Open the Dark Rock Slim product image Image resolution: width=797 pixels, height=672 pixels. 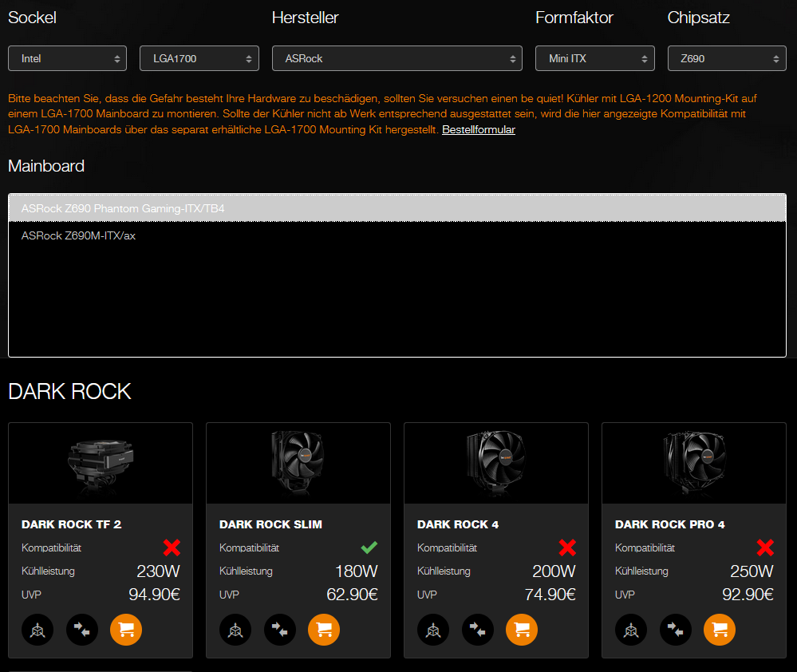point(298,464)
